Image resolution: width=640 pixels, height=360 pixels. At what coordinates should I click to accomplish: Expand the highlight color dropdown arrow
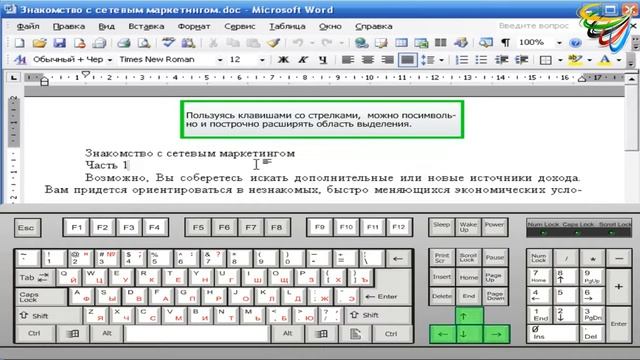(589, 60)
